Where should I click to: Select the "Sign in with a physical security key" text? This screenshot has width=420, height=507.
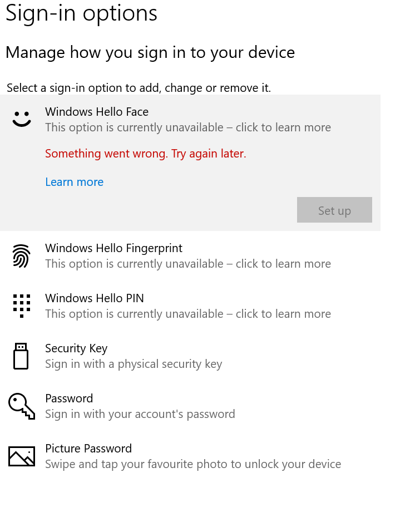(x=134, y=364)
